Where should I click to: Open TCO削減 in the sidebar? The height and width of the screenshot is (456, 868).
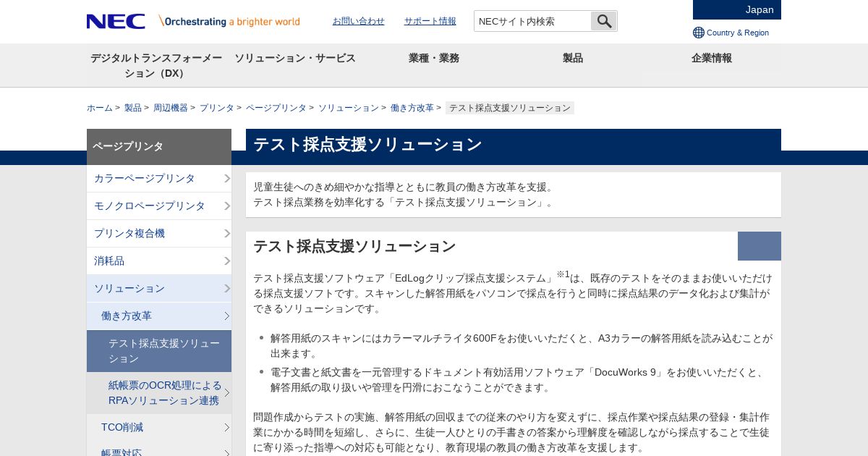(159, 427)
